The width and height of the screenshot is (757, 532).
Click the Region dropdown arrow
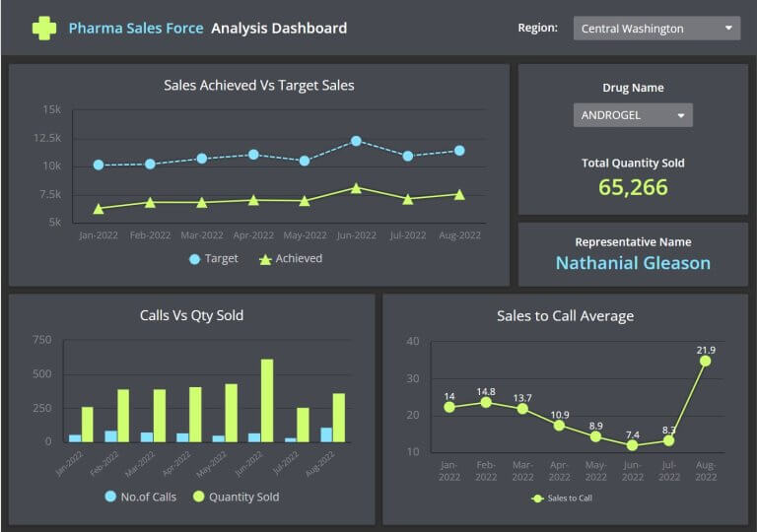coord(728,29)
